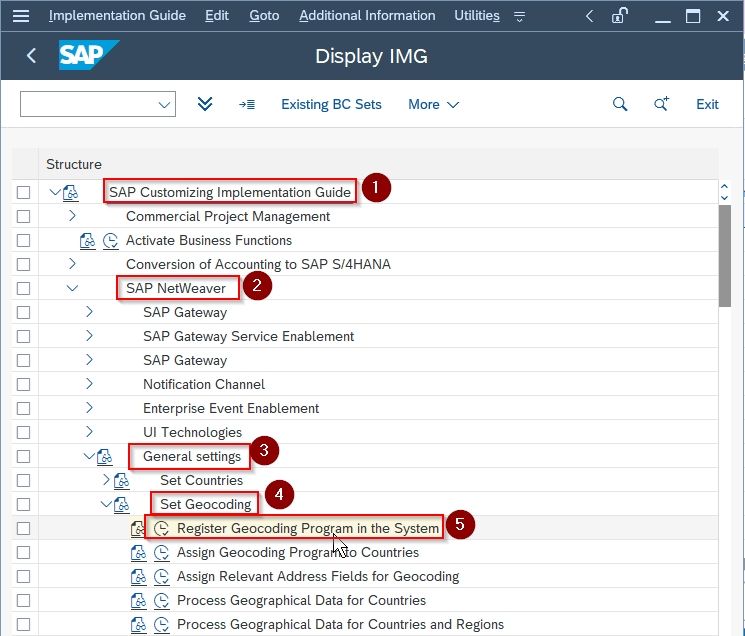
Task: Open the menu overflow icon beside Utilities
Action: pos(519,17)
